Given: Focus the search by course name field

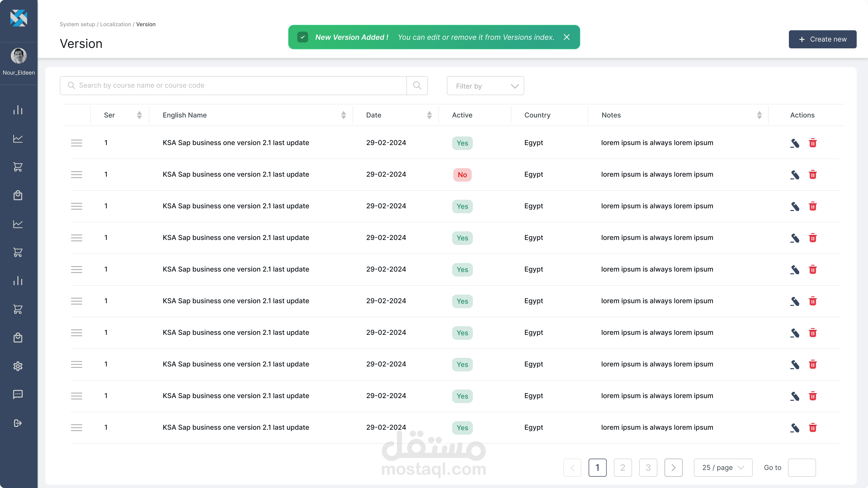Looking at the screenshot, I should (x=236, y=86).
